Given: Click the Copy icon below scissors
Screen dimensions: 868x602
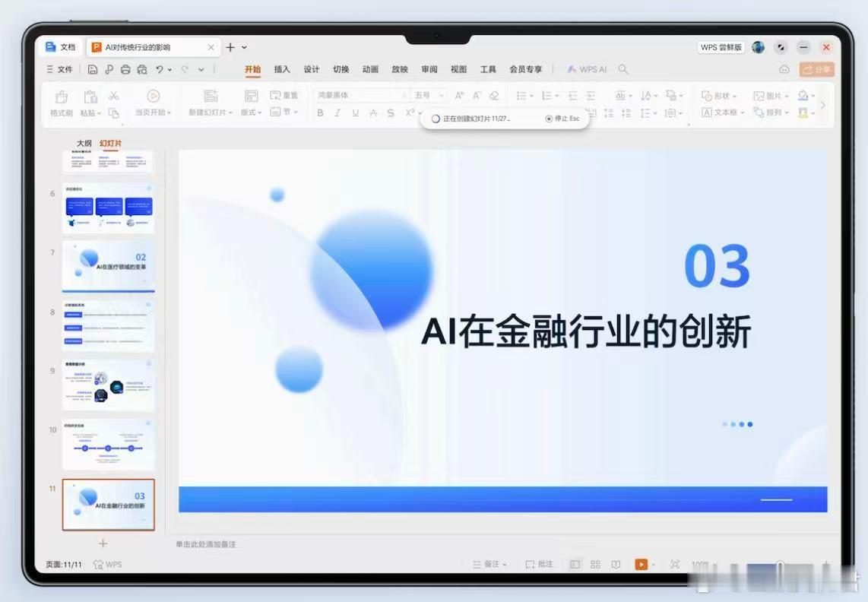Looking at the screenshot, I should click(114, 112).
